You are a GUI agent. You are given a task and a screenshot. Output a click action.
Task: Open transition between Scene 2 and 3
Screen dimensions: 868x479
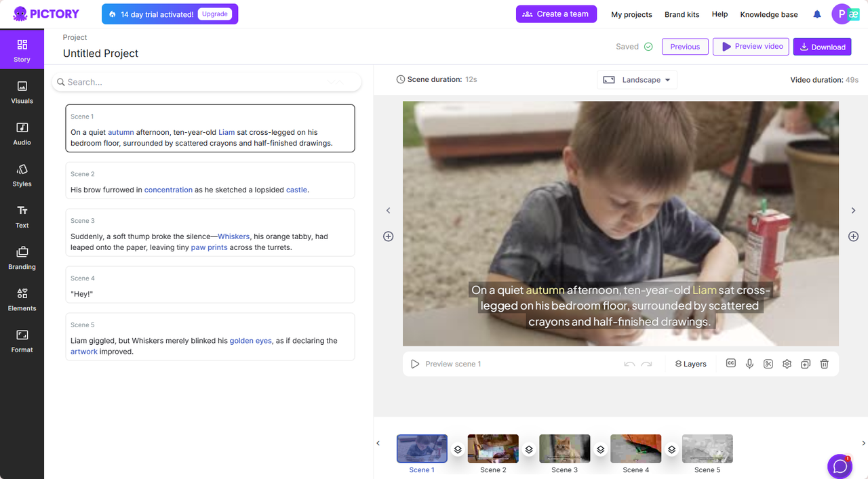529,450
